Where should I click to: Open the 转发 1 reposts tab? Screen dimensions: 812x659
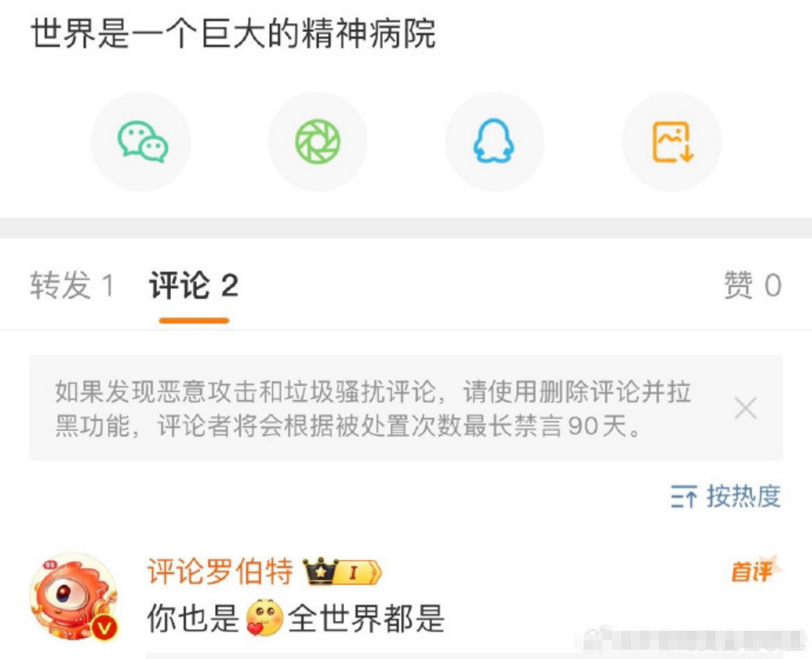71,286
